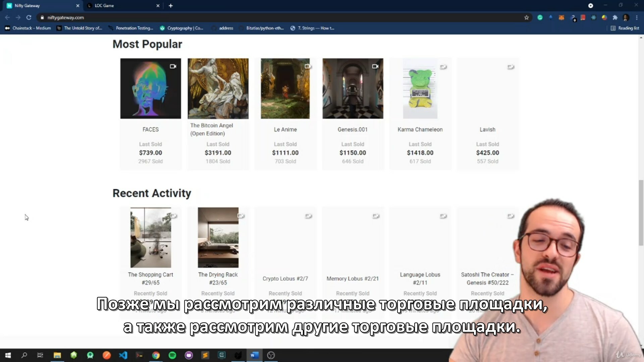Viewport: 644px width, 362px height.
Task: Open Google Chrome from the taskbar
Action: (156, 355)
